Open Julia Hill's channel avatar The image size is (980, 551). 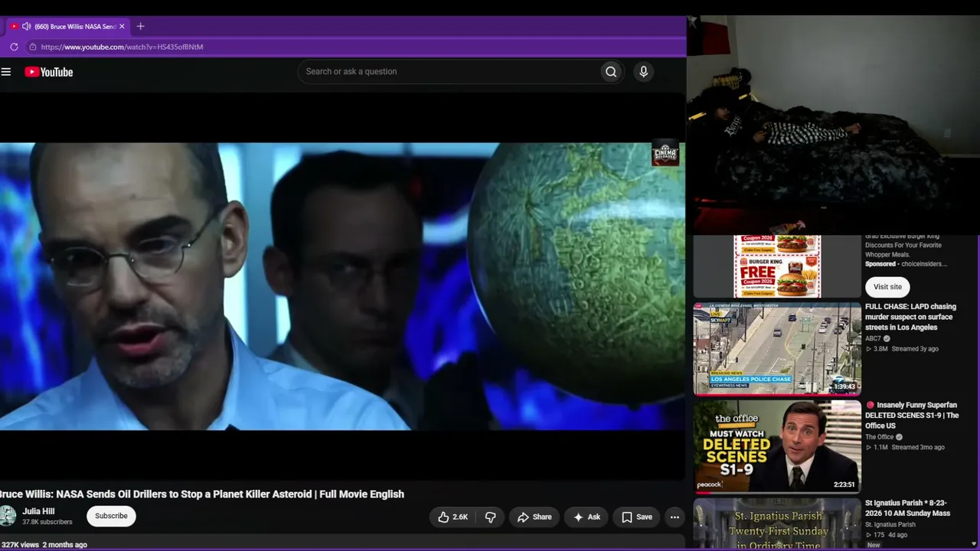point(7,516)
